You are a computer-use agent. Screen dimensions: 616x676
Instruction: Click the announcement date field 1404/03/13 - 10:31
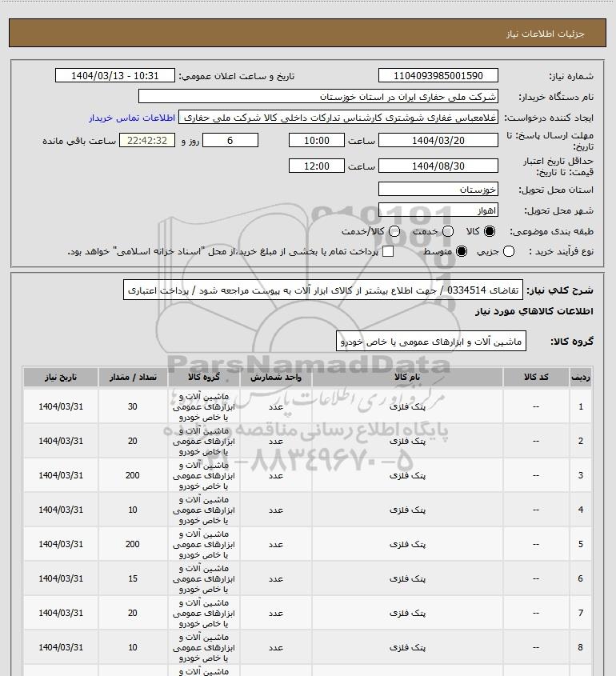[x=115, y=75]
